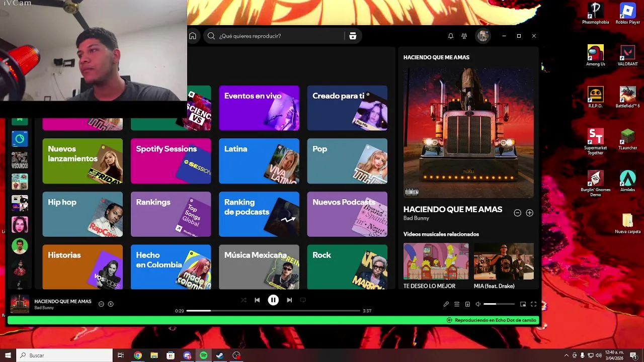644x362 pixels.
Task: Open the pink-haired portrait item in sidebar
Action: 20,224
